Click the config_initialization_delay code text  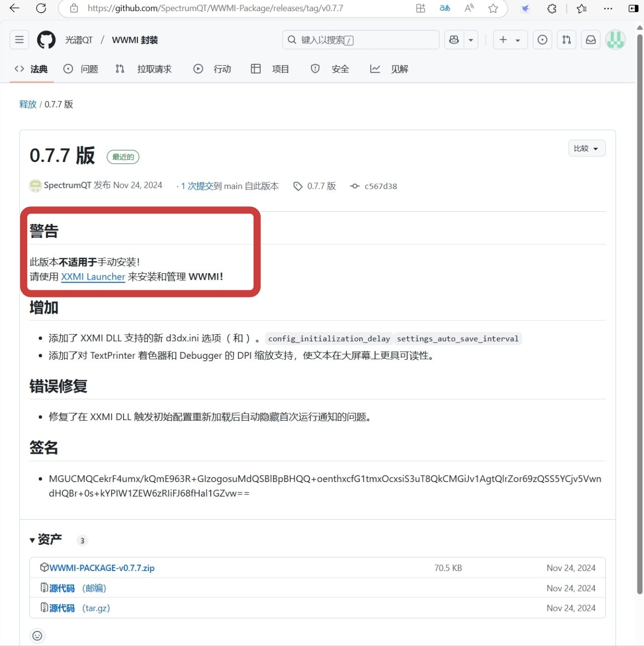click(x=329, y=339)
